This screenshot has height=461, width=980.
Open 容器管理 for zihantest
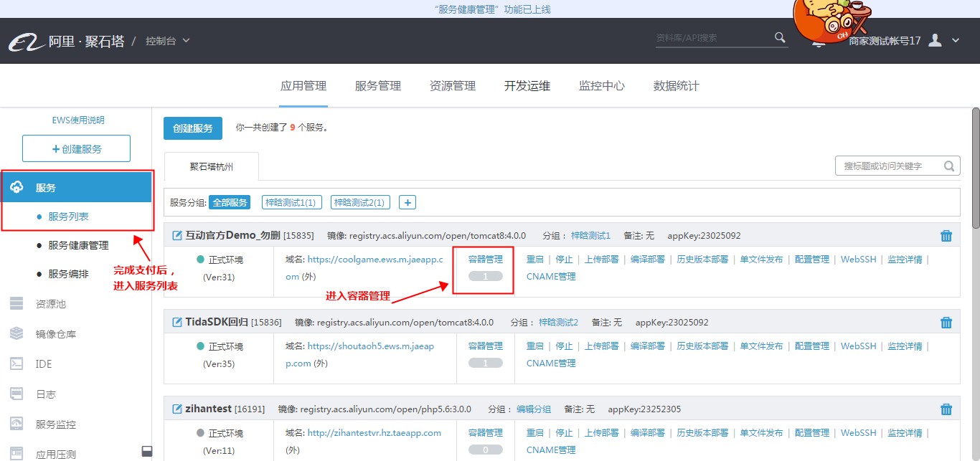pos(486,433)
